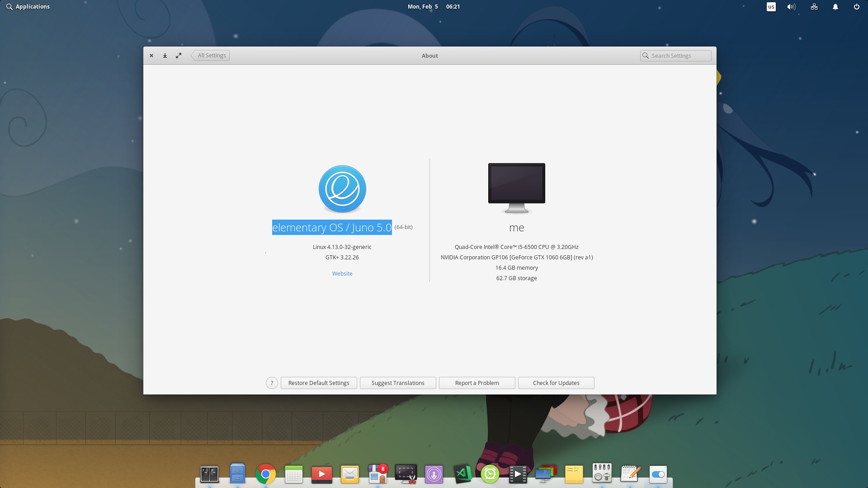868x488 pixels.
Task: Open the Files manager dock icon
Action: [x=237, y=474]
